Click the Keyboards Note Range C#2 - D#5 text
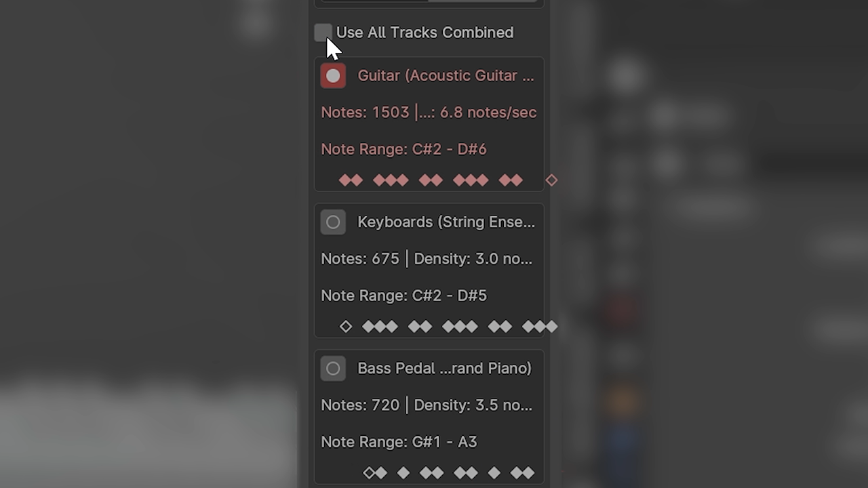Image resolution: width=868 pixels, height=488 pixels. [403, 296]
